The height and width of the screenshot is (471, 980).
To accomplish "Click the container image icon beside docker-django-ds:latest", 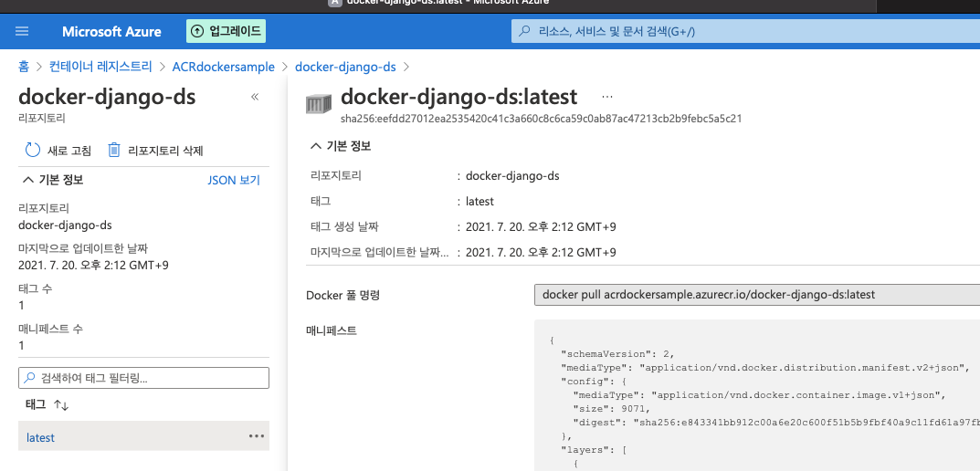I will (319, 103).
